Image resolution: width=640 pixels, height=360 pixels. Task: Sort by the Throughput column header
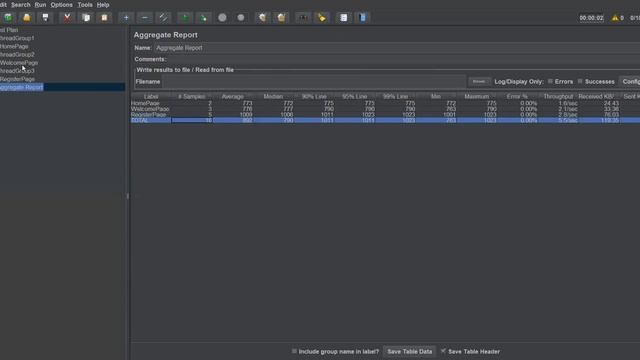pyautogui.click(x=558, y=96)
